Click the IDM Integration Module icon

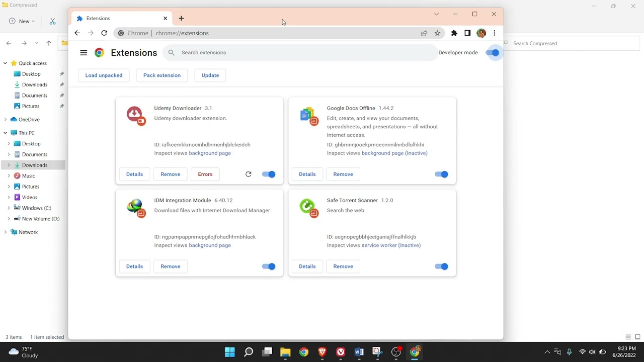click(135, 208)
